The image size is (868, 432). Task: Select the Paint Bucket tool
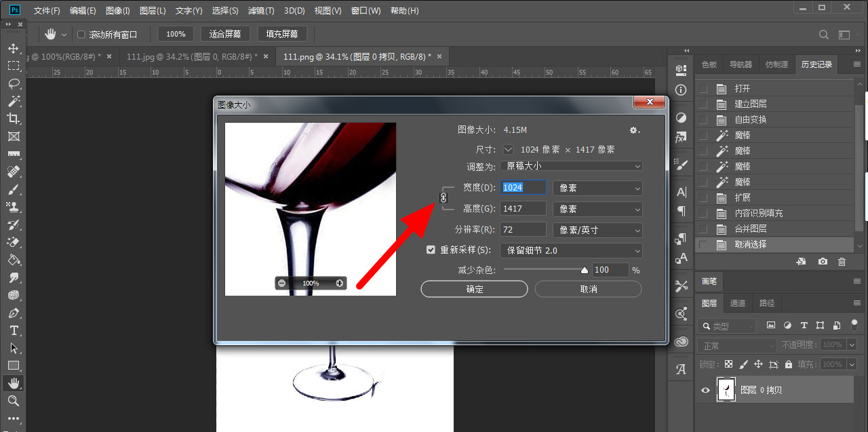[x=14, y=260]
